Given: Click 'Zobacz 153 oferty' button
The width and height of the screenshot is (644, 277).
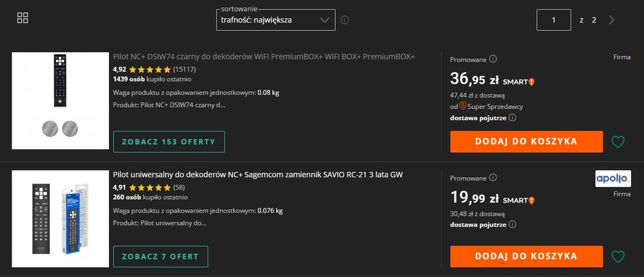Looking at the screenshot, I should tap(169, 142).
